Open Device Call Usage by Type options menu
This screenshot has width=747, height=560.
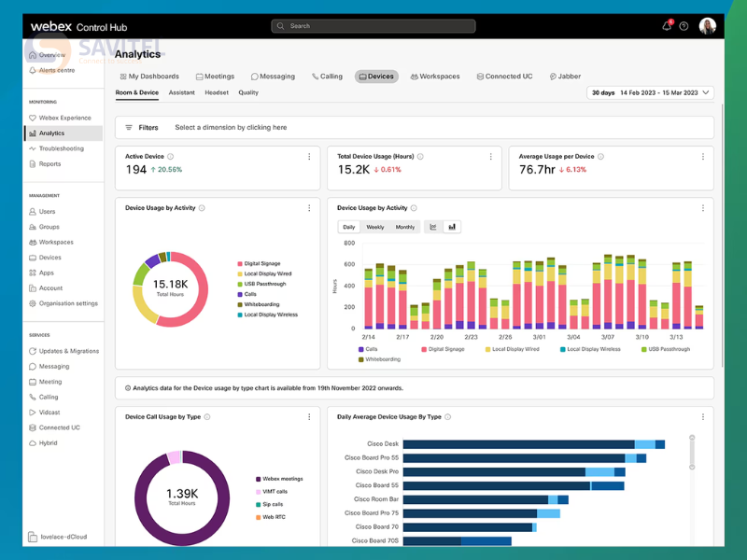(309, 417)
